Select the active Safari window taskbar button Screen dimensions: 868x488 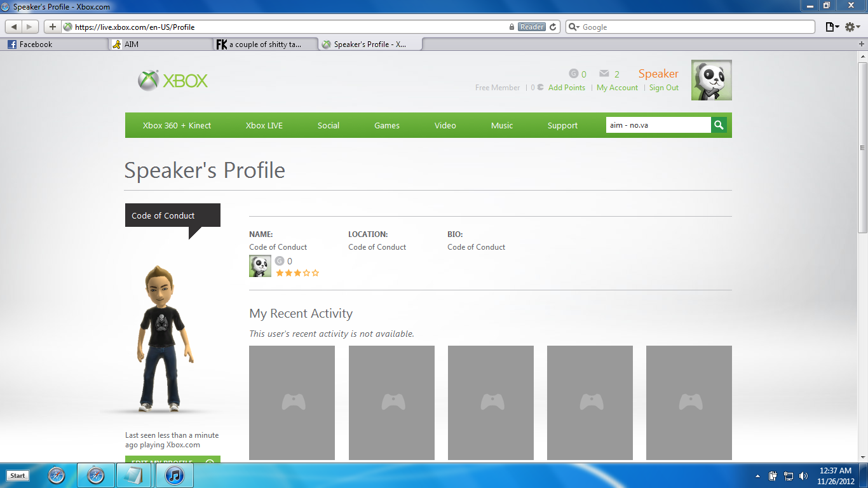(96, 475)
